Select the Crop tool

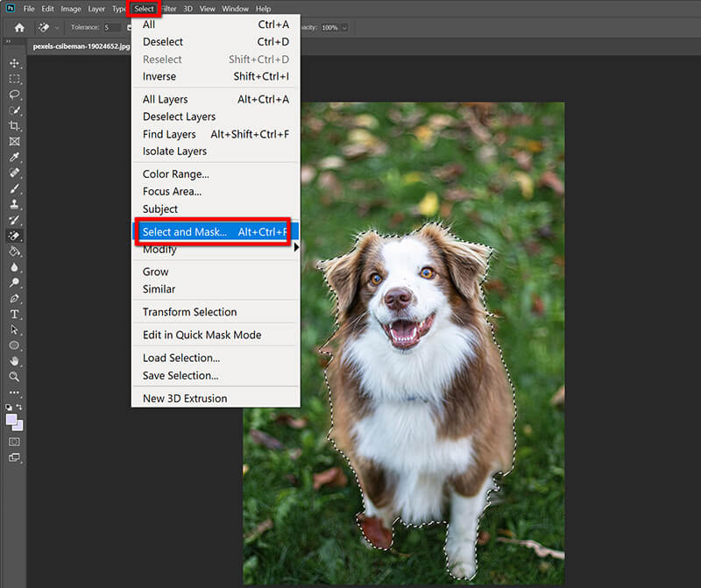tap(14, 125)
